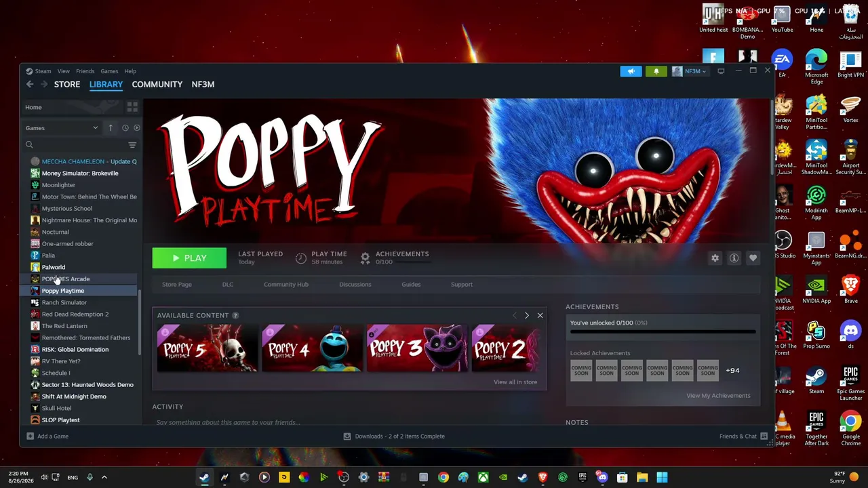Screen dimensions: 868x488
Task: Open Windows Start button
Action: (x=662, y=477)
